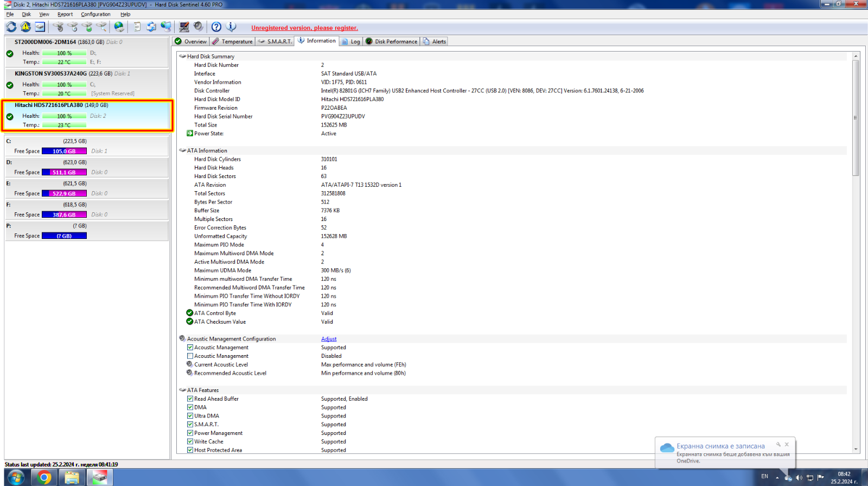
Task: Click the blue info About icon
Action: pos(231,27)
